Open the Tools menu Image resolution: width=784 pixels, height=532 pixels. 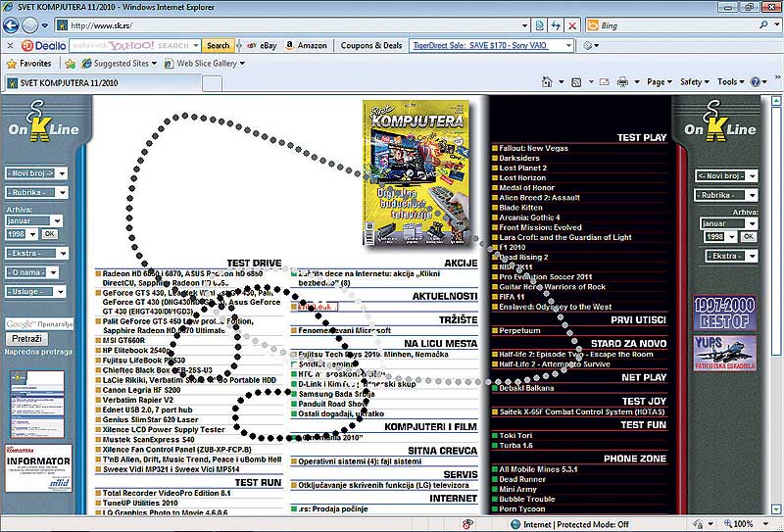click(x=730, y=82)
